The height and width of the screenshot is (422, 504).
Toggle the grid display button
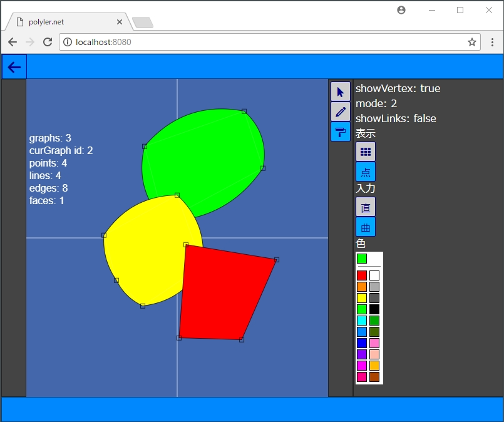[x=366, y=152]
